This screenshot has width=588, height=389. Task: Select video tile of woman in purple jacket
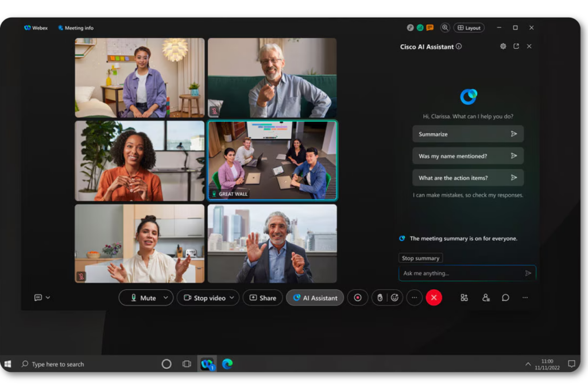(x=140, y=78)
